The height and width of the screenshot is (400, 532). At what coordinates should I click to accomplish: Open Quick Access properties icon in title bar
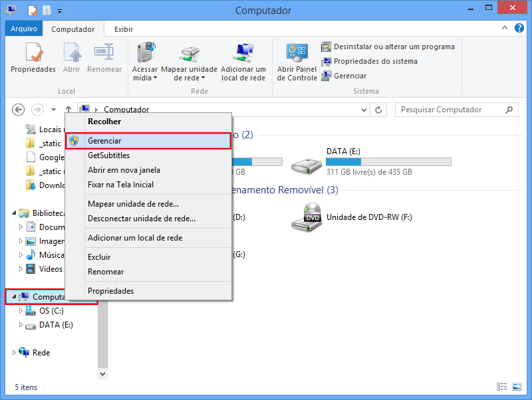point(33,10)
